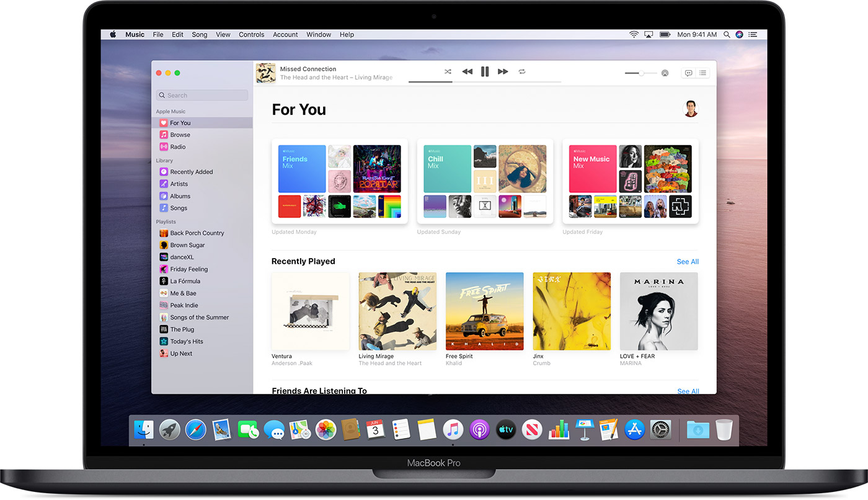This screenshot has height=500, width=868.
Task: Open the Podcasts app in the Dock
Action: [479, 429]
